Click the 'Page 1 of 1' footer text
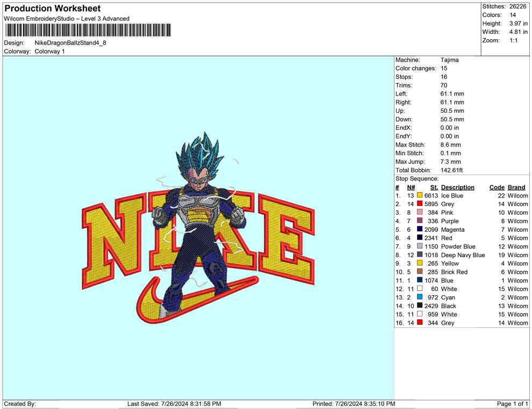The width and height of the screenshot is (532, 409). pos(512,404)
